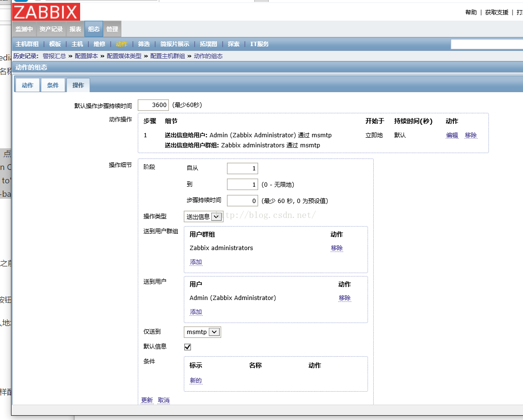
Task: Open 配置脚本 history link
Action: point(86,56)
